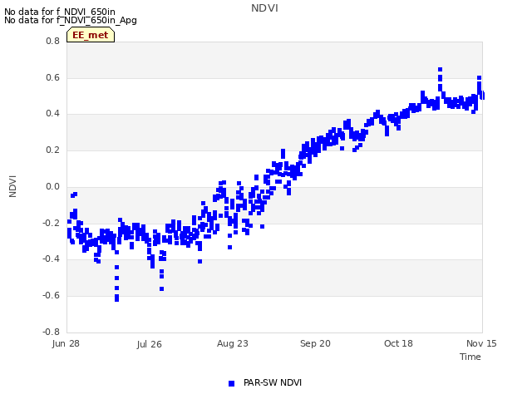Click 'No data for f_NDVI_650in_Apg' message

coord(71,20)
